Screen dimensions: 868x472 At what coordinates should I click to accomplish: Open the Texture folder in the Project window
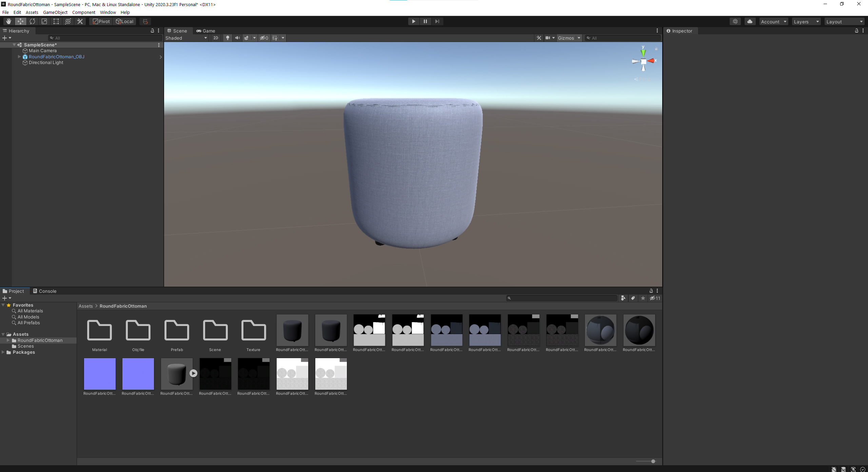[x=253, y=330]
